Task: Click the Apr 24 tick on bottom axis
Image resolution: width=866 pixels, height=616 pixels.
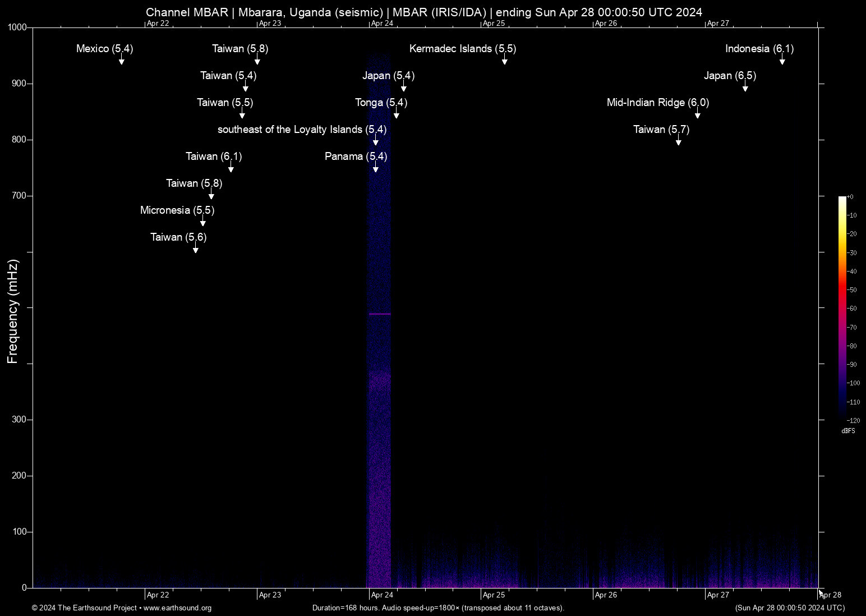Action: pyautogui.click(x=382, y=595)
